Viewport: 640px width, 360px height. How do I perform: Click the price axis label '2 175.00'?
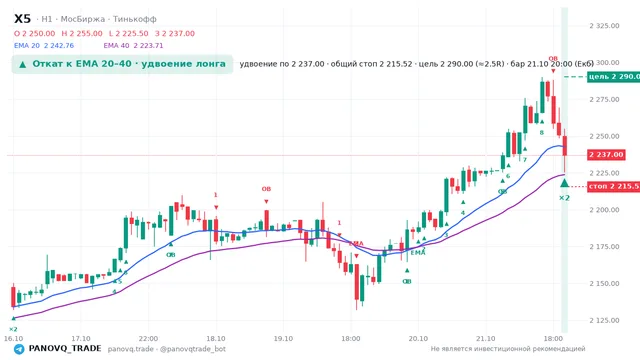pos(604,247)
